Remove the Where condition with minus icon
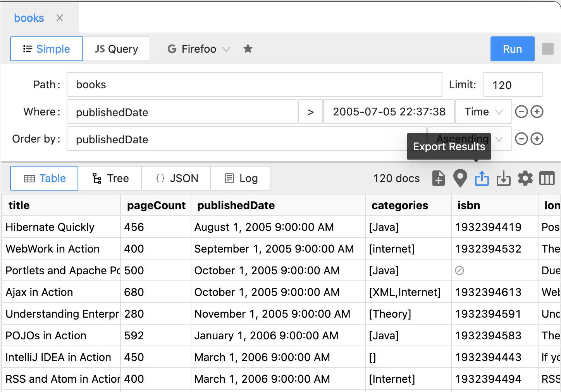Screen dimensions: 561x392 [x=521, y=112]
